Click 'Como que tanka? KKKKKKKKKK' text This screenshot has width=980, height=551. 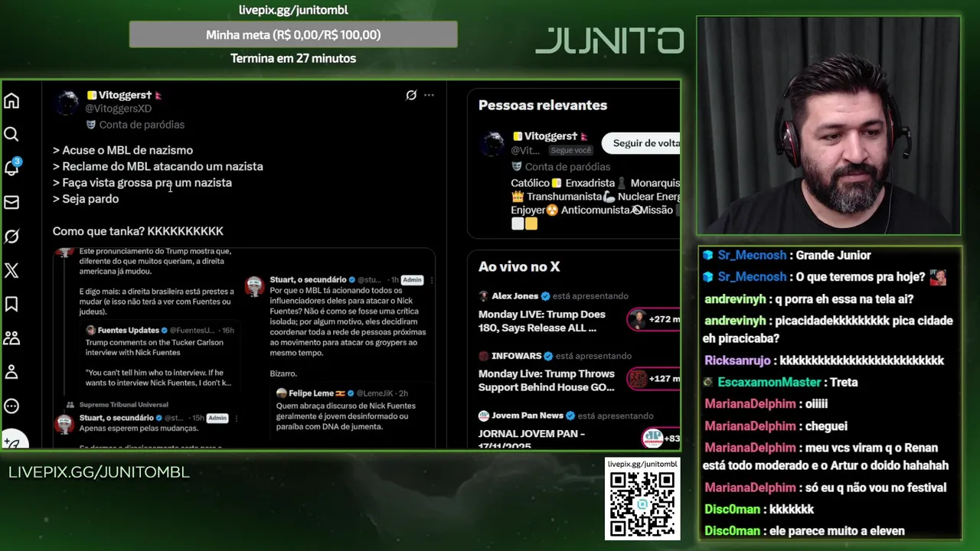click(138, 231)
